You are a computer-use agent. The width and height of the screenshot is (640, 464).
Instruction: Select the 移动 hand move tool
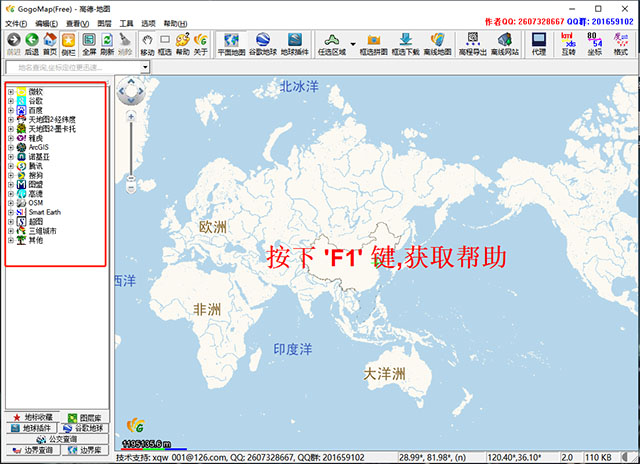(147, 40)
